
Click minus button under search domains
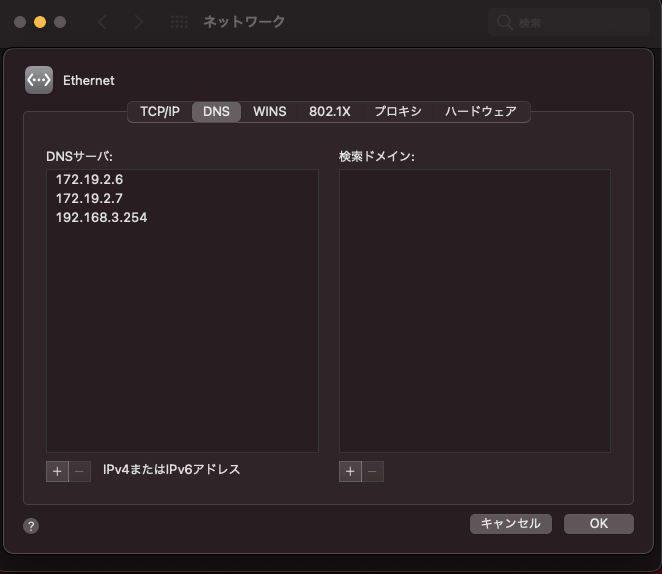373,470
